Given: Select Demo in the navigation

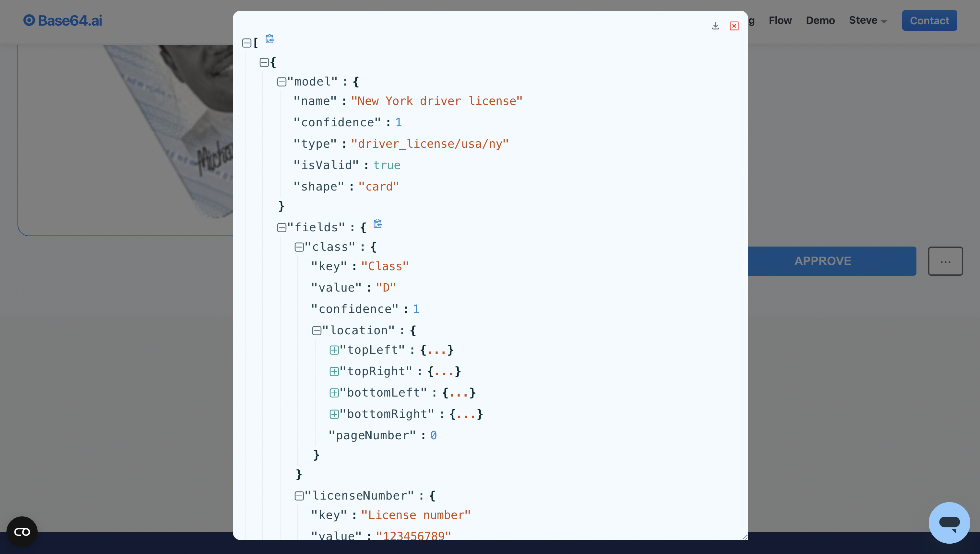Looking at the screenshot, I should (x=820, y=20).
